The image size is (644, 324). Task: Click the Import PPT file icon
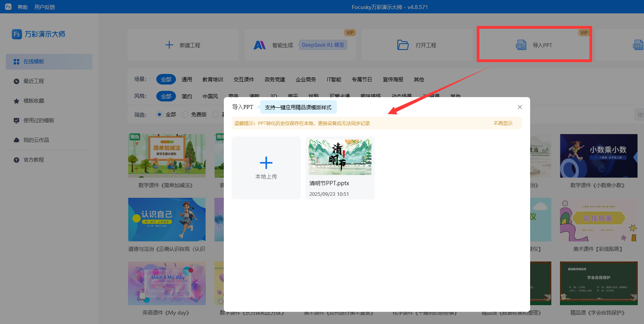[521, 45]
